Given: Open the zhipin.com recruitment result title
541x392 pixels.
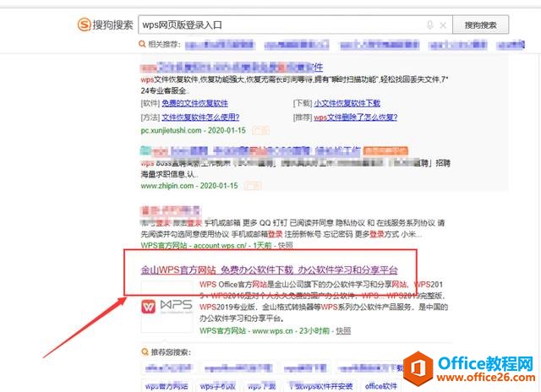Looking at the screenshot, I should pyautogui.click(x=251, y=150).
